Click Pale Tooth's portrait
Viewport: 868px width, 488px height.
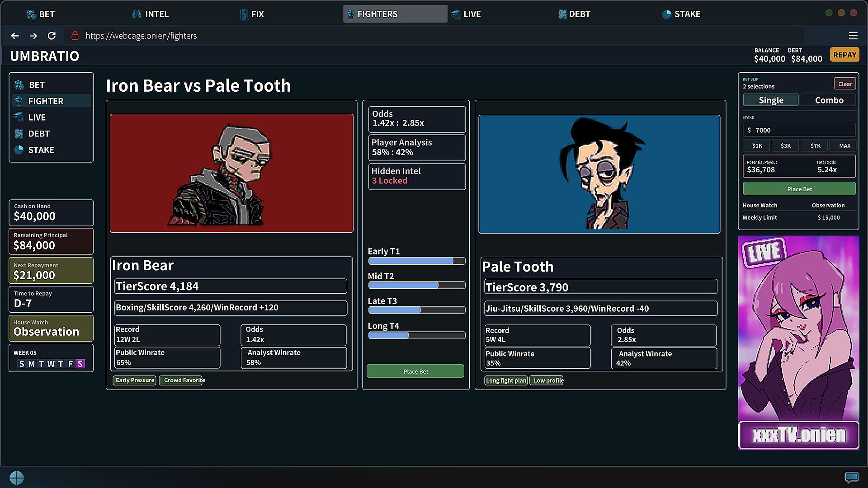click(599, 174)
